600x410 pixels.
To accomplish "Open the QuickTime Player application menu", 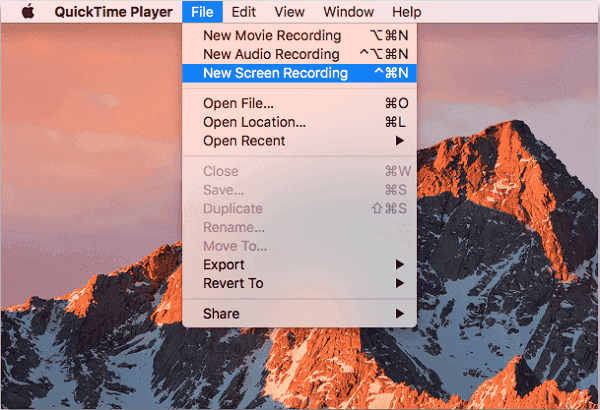I will point(113,12).
